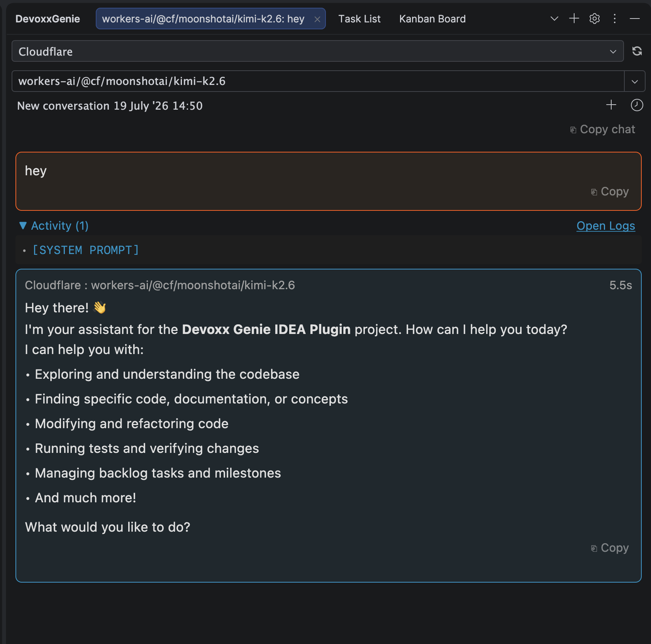Viewport: 651px width, 644px height.
Task: Expand the model name dropdown arrow
Action: tap(635, 81)
